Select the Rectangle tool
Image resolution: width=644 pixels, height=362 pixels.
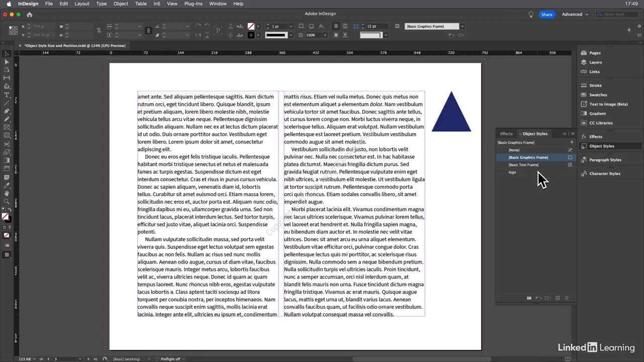coord(7,135)
